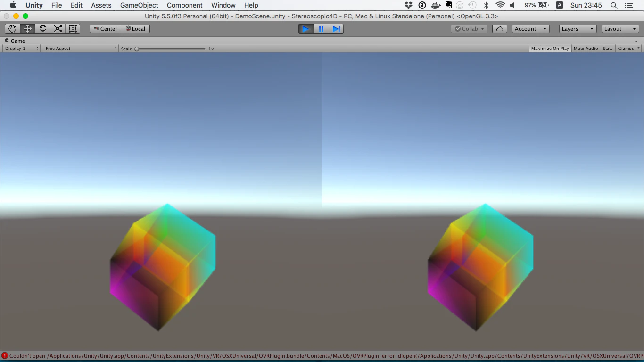Select the Hand tool
Image resolution: width=644 pixels, height=362 pixels.
[x=12, y=29]
